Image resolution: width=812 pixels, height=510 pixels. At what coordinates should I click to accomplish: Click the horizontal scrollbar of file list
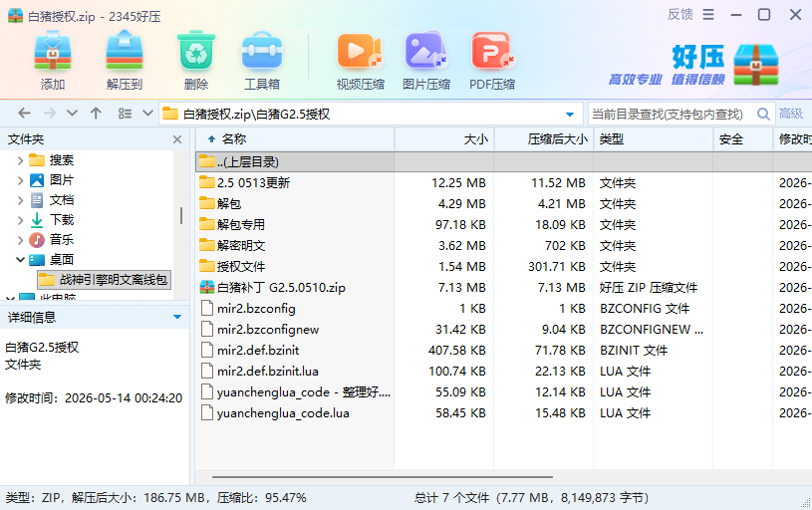click(x=383, y=476)
